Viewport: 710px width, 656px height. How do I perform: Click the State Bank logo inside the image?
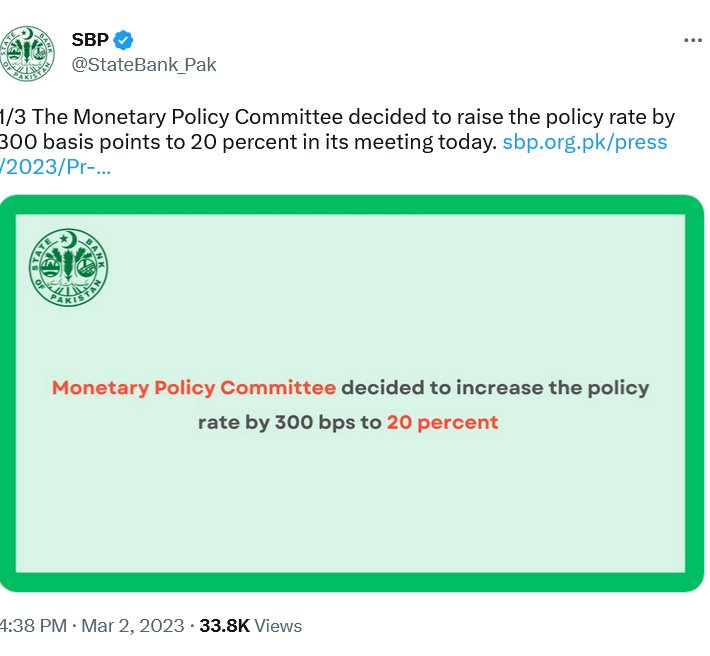point(68,268)
